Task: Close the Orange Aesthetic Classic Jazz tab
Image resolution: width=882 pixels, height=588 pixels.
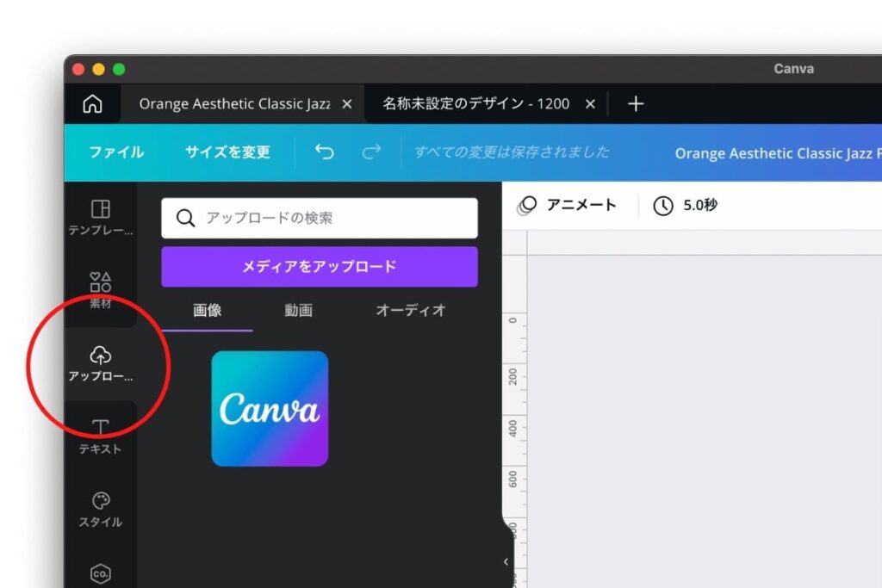Action: tap(347, 104)
